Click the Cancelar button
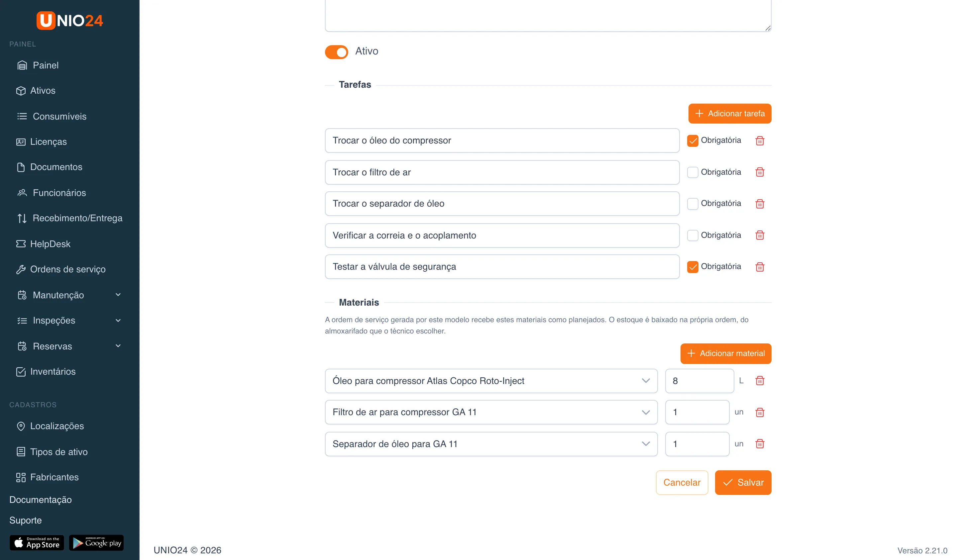957x560 pixels. pos(682,482)
